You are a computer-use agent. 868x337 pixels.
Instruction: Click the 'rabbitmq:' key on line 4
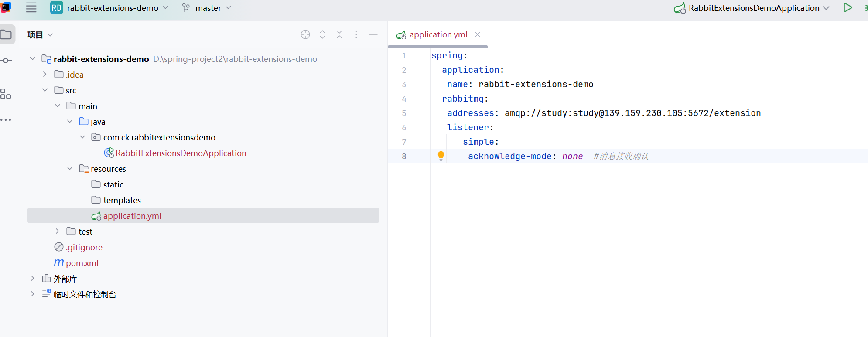465,99
